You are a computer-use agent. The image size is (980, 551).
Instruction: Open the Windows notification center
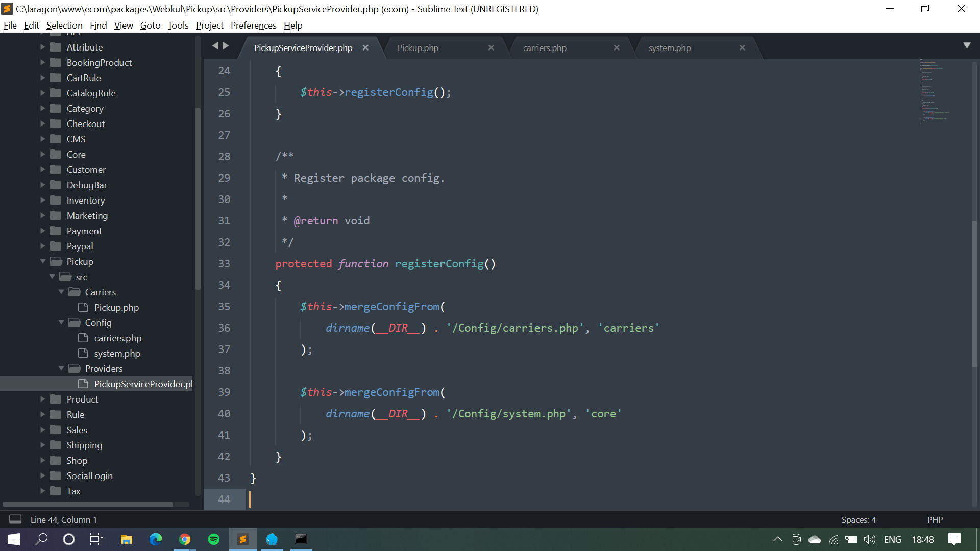point(954,539)
